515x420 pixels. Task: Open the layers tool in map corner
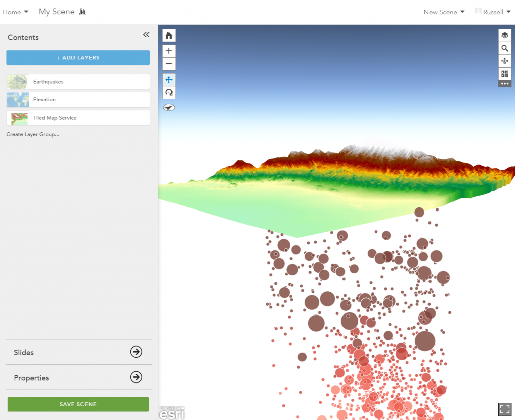coord(505,35)
